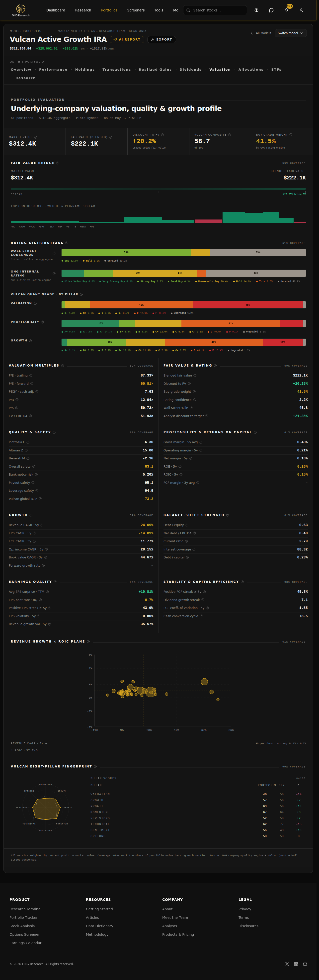Generate the AI Report
Image resolution: width=319 pixels, height=980 pixels.
(x=127, y=40)
